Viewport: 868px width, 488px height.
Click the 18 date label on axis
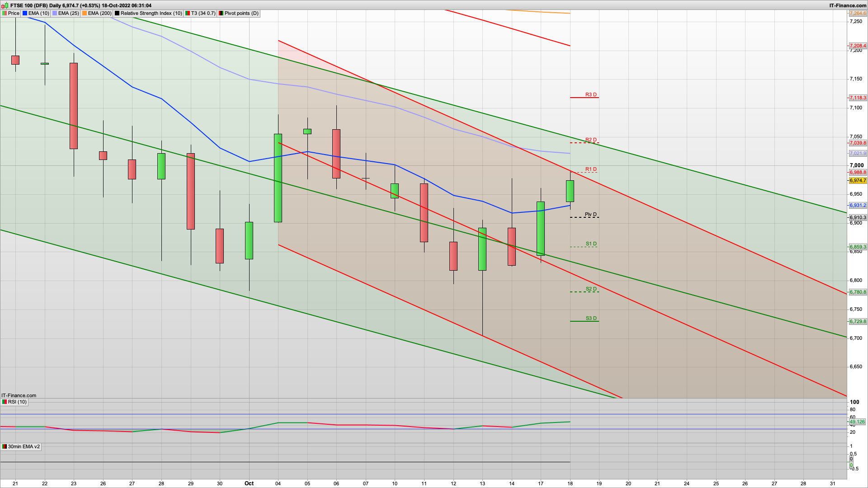pos(570,483)
